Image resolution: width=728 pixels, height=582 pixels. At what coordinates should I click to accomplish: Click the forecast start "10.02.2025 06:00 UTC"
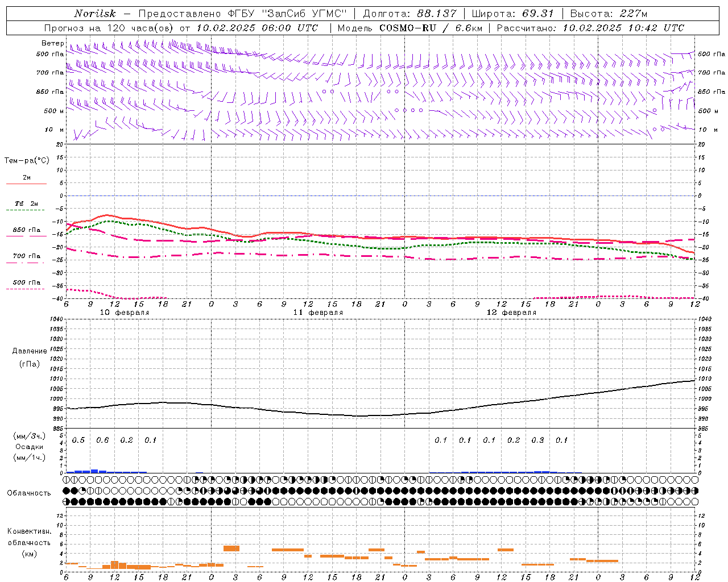pos(257,28)
